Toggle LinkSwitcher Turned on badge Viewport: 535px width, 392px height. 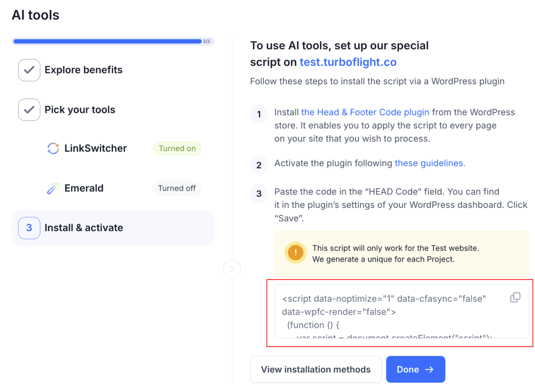coord(177,149)
